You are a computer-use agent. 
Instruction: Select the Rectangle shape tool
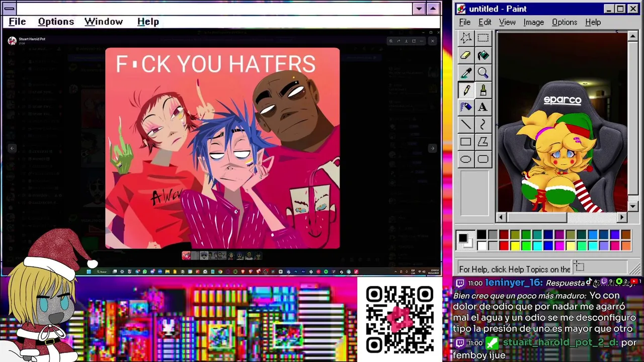(x=466, y=142)
